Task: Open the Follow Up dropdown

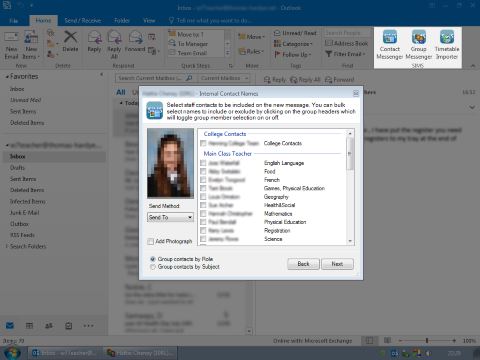Action: (x=293, y=54)
